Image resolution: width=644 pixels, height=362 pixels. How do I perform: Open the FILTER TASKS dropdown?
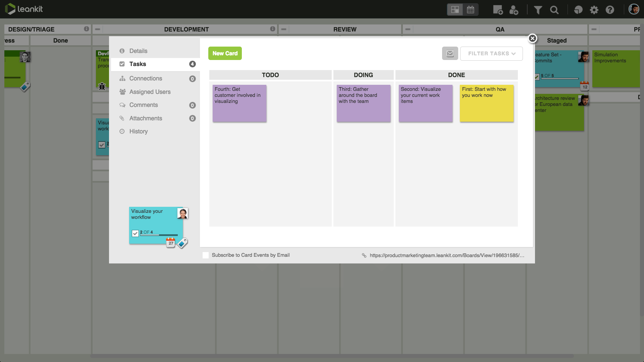click(491, 53)
